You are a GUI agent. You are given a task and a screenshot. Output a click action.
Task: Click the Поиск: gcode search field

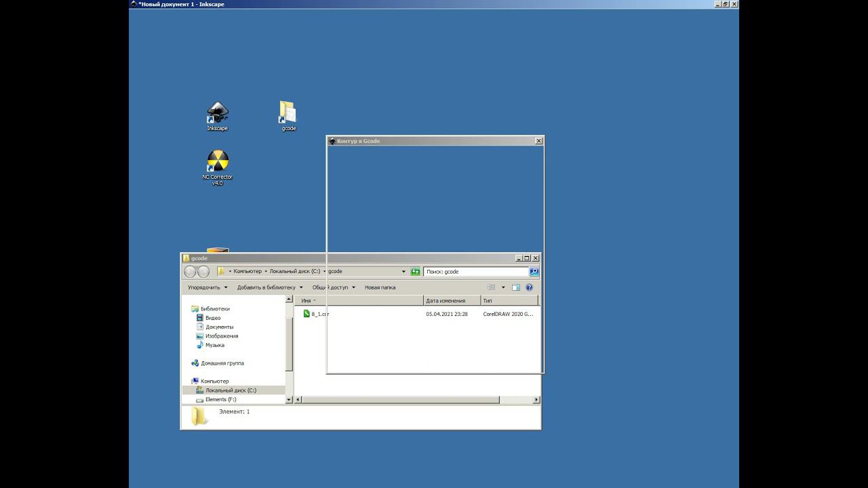tap(476, 272)
